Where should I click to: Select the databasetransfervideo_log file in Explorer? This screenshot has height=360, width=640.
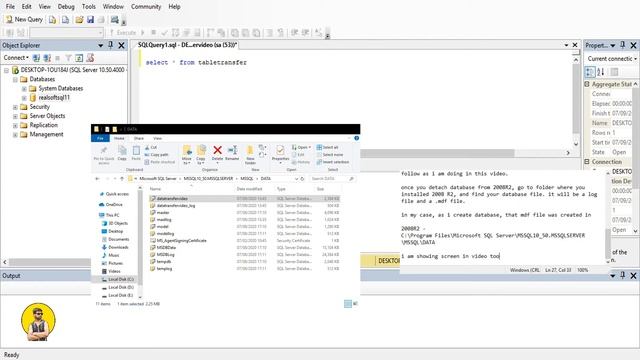[176, 206]
